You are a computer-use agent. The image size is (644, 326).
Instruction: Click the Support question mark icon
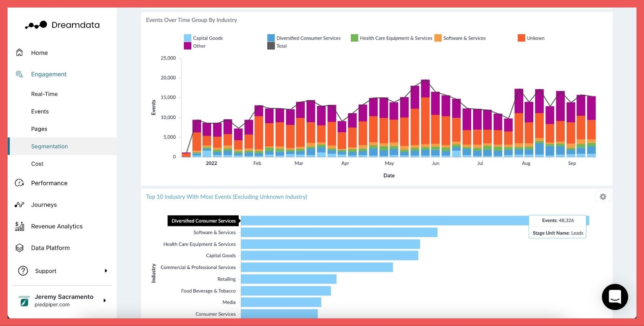click(x=23, y=271)
